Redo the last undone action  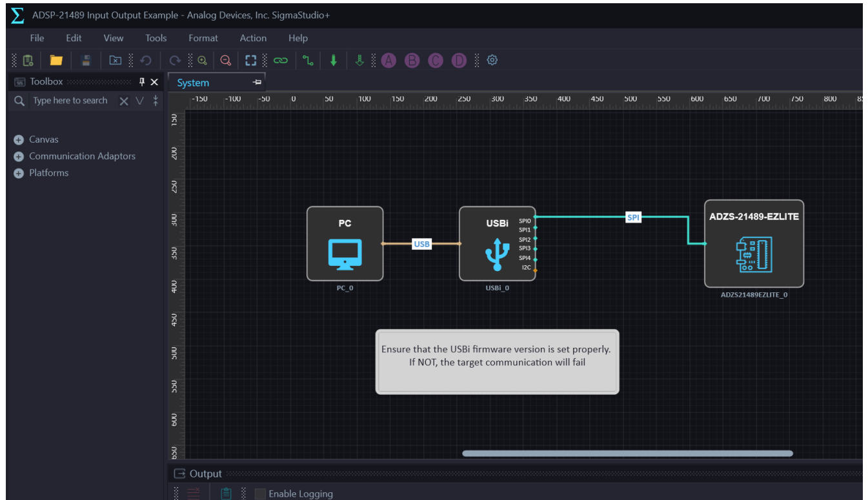click(x=174, y=61)
